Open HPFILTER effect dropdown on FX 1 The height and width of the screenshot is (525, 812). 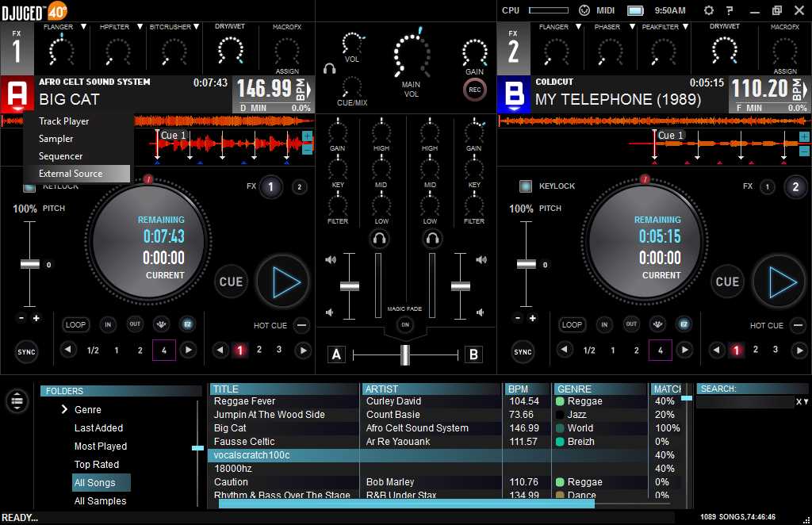pyautogui.click(x=140, y=27)
